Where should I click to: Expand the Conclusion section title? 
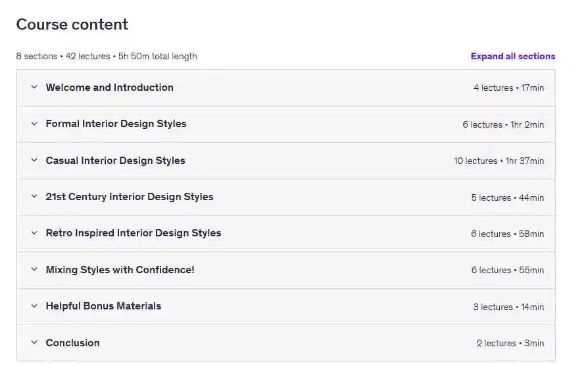tap(72, 343)
